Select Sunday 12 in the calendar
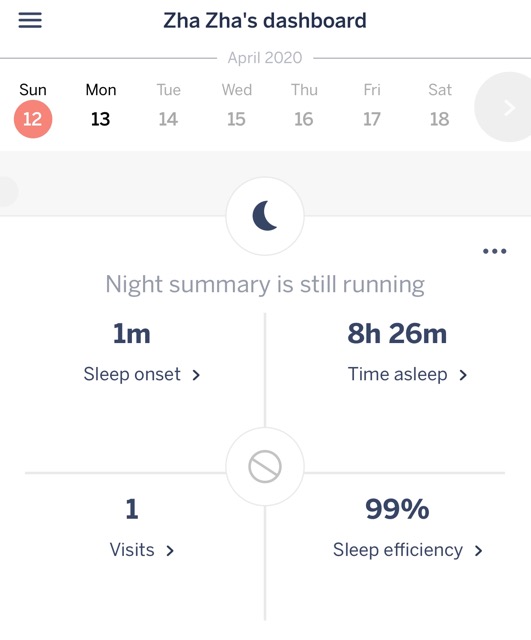 tap(33, 119)
